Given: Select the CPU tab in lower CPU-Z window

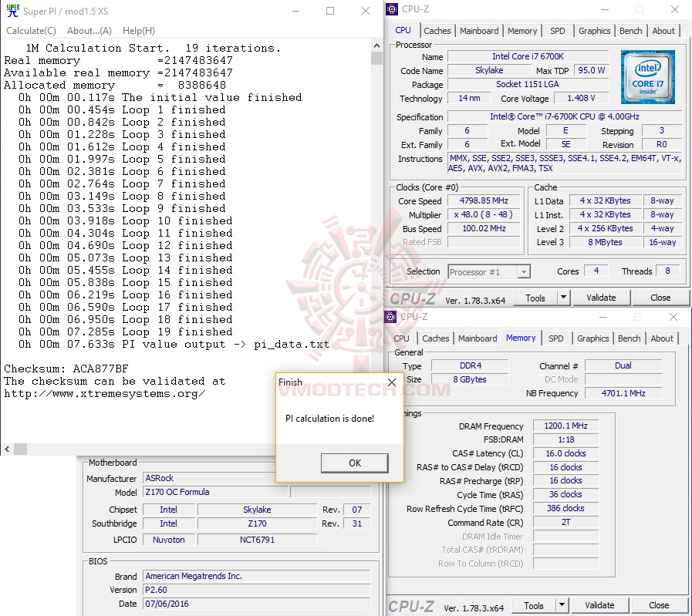Looking at the screenshot, I should click(x=401, y=338).
